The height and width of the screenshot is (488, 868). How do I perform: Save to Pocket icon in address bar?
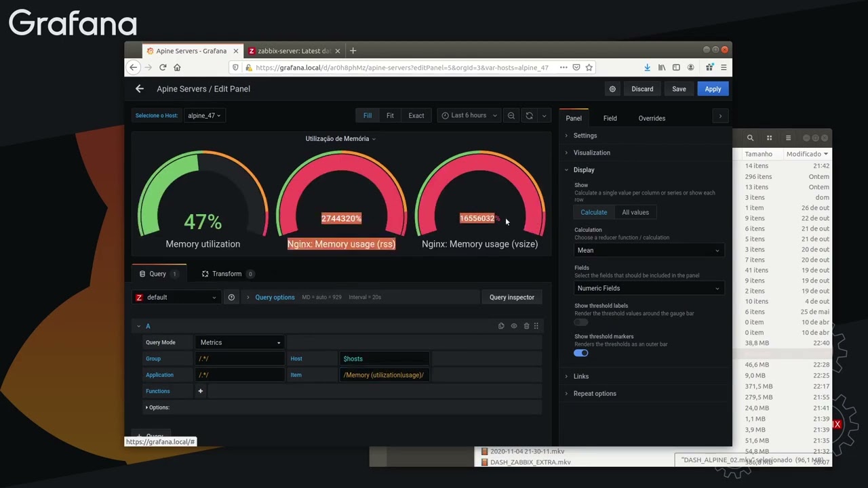click(x=576, y=67)
